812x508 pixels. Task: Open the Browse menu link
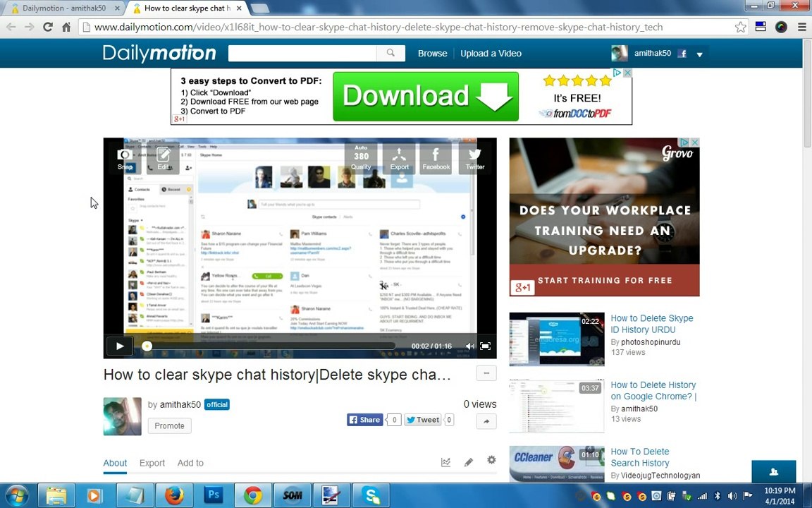pos(432,54)
